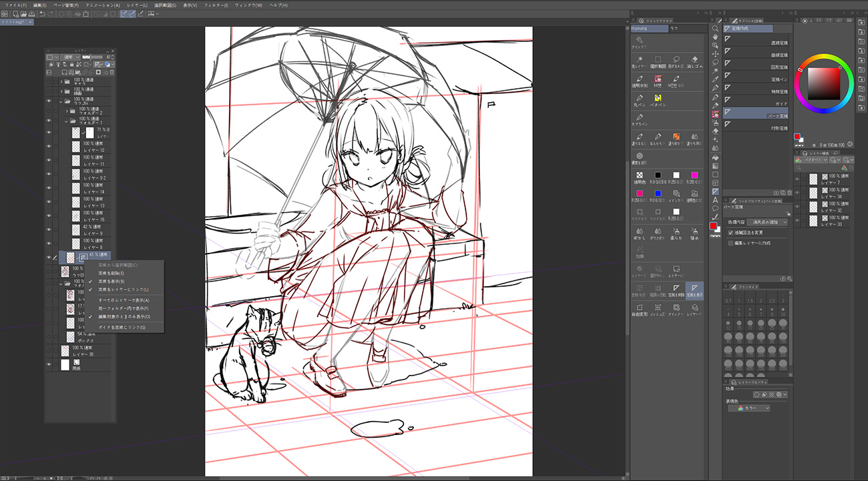Select the magnifier zoom tool
The width and height of the screenshot is (868, 481).
point(715,29)
